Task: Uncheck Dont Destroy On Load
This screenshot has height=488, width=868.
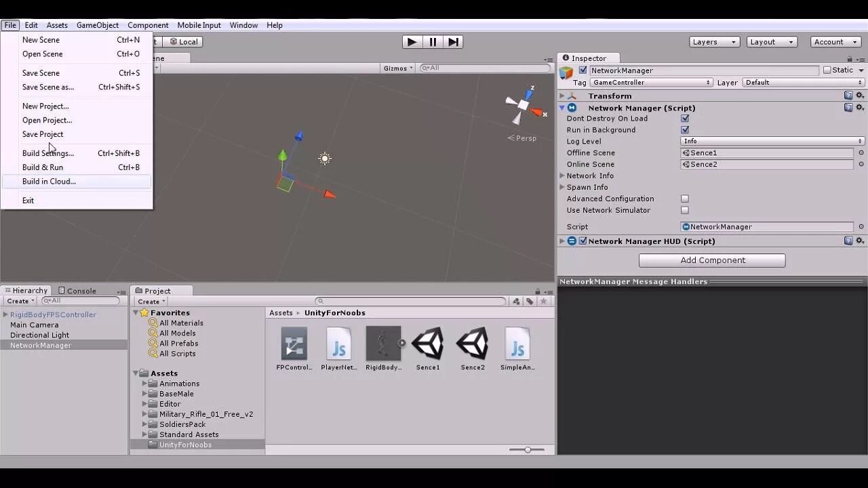Action: click(685, 118)
